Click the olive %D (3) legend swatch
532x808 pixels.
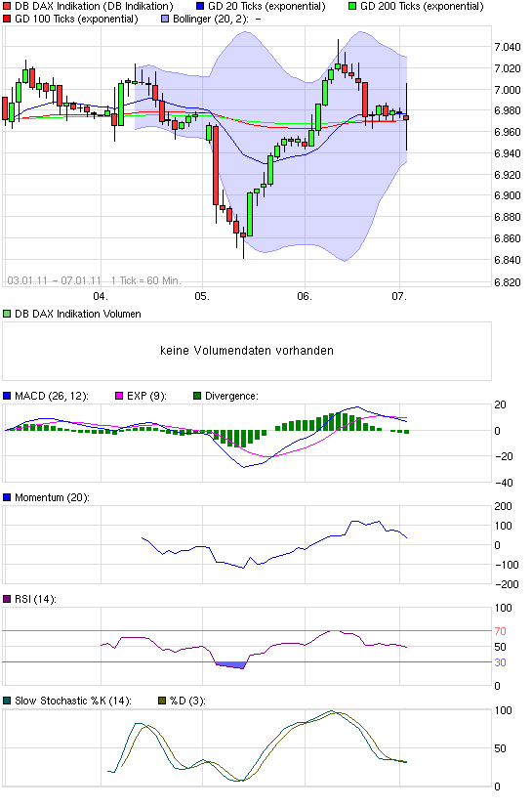pyautogui.click(x=162, y=701)
